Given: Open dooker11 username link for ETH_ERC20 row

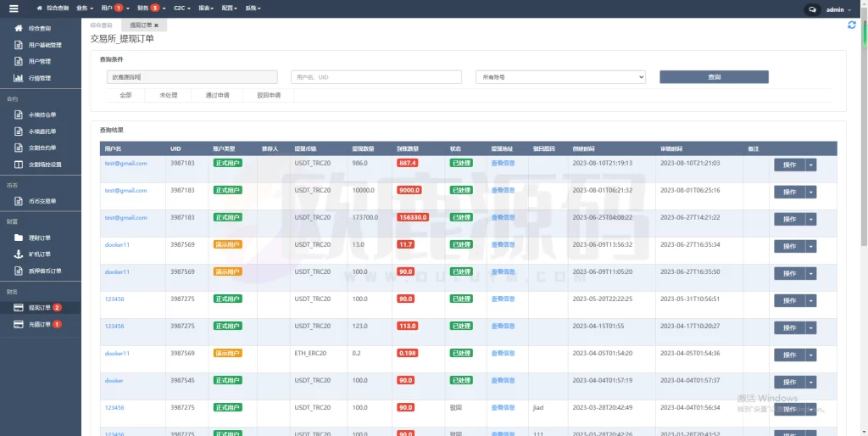Looking at the screenshot, I should click(117, 354).
